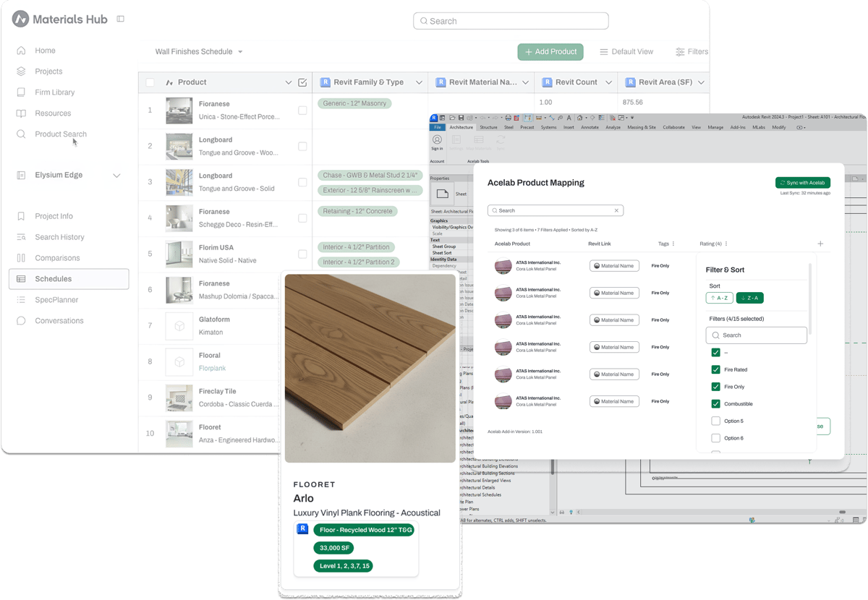The height and width of the screenshot is (600, 868).
Task: Click the Filter & Sort panel scrollbar
Action: 810,300
